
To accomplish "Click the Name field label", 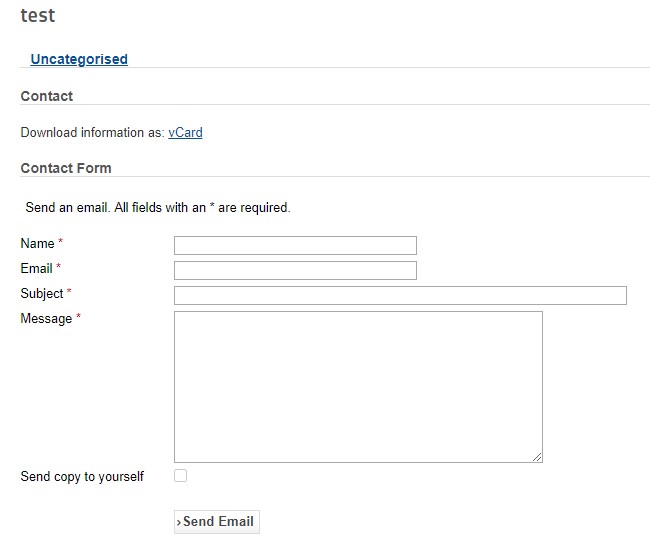I will tap(37, 243).
